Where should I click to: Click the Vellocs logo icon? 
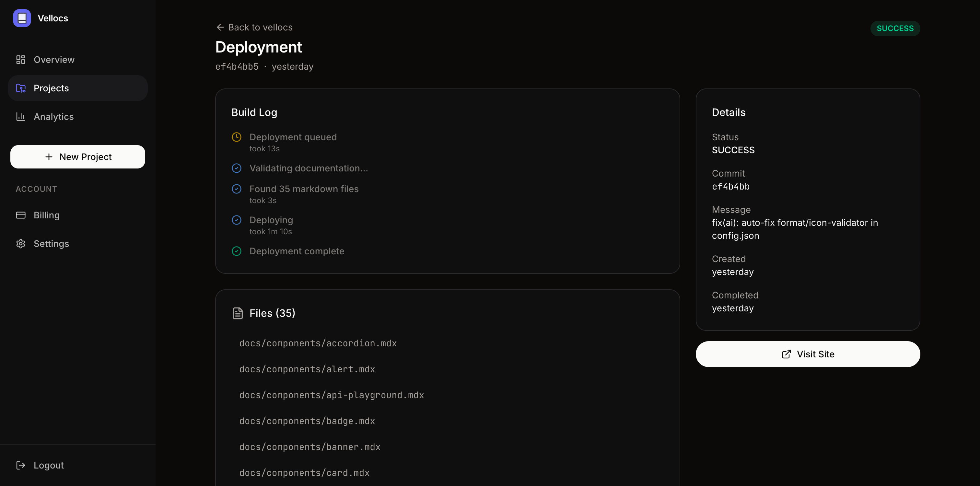pyautogui.click(x=22, y=18)
